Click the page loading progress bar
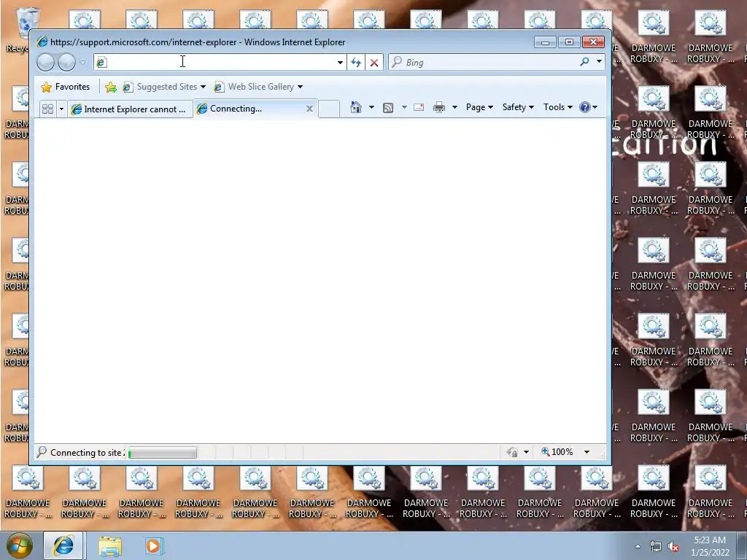 [163, 452]
